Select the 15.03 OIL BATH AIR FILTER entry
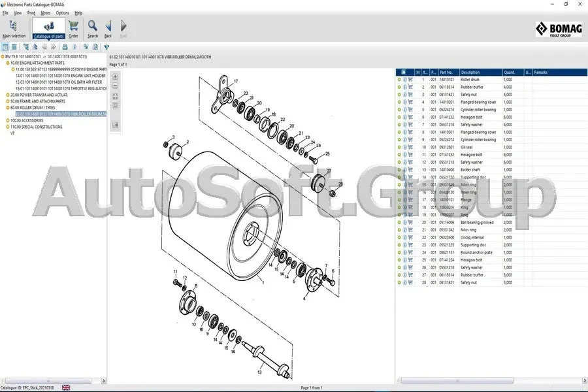This screenshot has height=392, width=588. click(x=59, y=82)
